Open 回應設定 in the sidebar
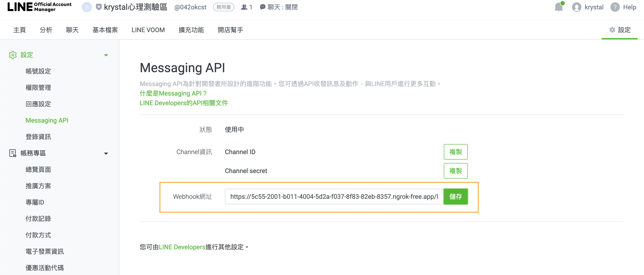 click(38, 104)
